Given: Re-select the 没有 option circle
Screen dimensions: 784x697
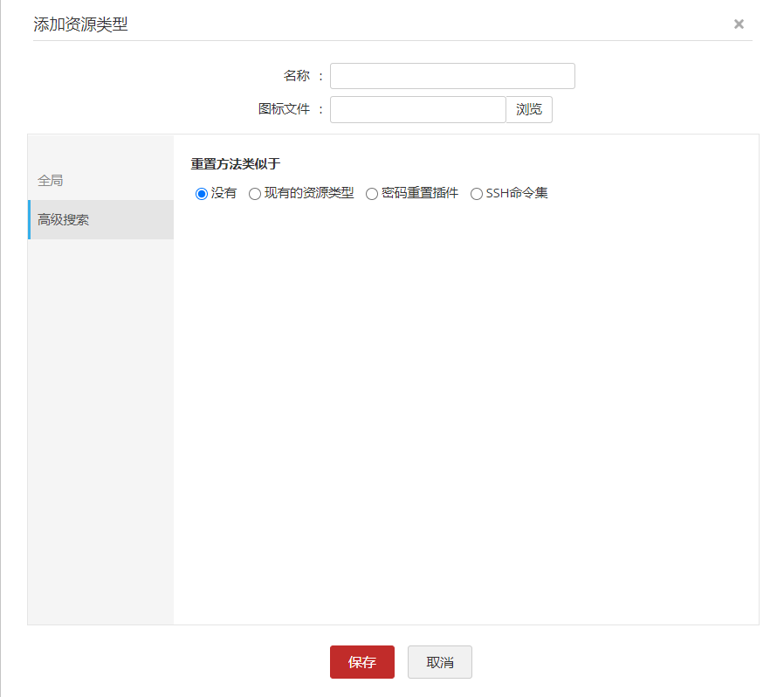Looking at the screenshot, I should (x=201, y=193).
